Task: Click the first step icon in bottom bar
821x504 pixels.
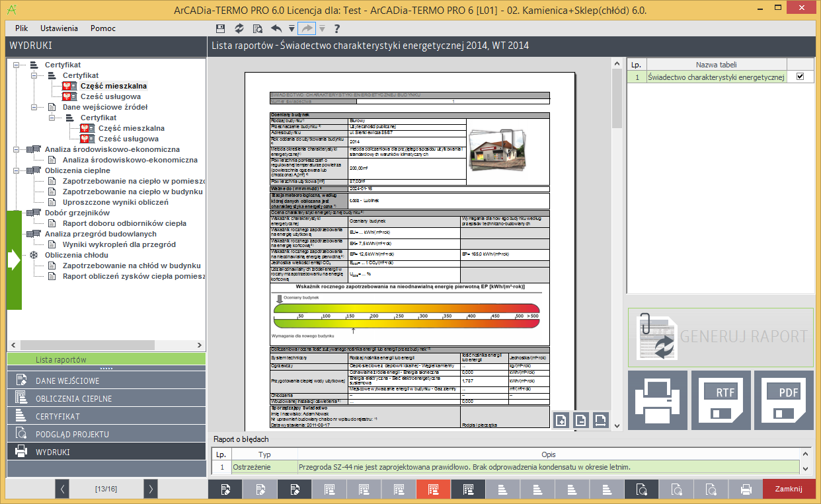Action: pyautogui.click(x=225, y=489)
